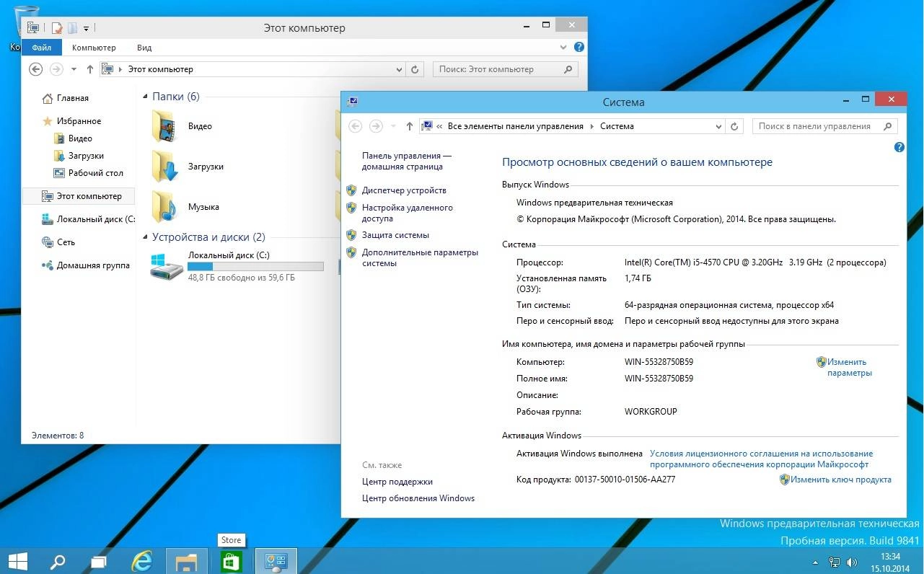924x574 pixels.
Task: Select Домашняя группа in the navigation pane
Action: coord(93,265)
